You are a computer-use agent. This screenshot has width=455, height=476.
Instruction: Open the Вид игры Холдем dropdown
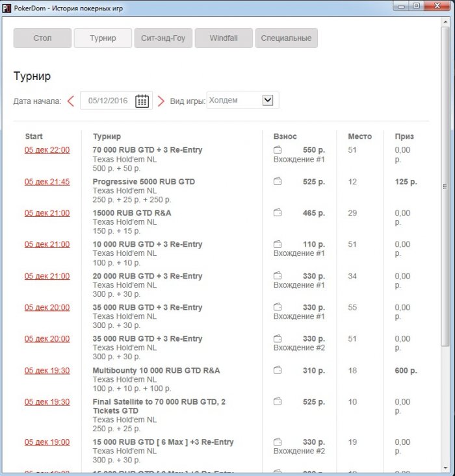coord(242,100)
